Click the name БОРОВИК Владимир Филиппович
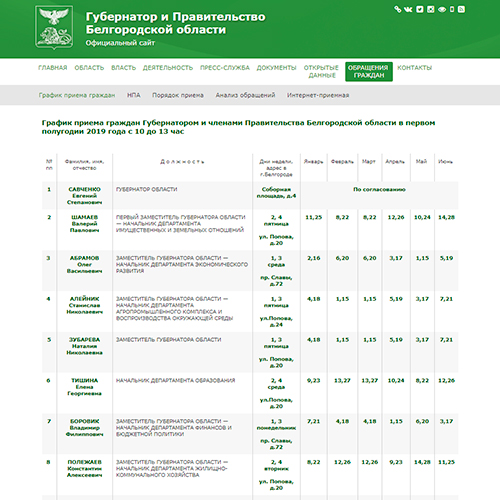500x500 pixels. point(84,428)
